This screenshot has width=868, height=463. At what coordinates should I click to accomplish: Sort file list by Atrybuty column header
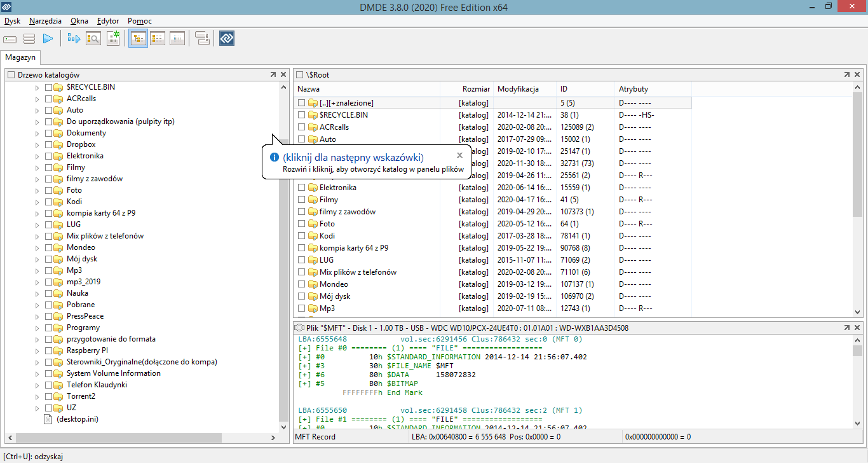coord(653,89)
